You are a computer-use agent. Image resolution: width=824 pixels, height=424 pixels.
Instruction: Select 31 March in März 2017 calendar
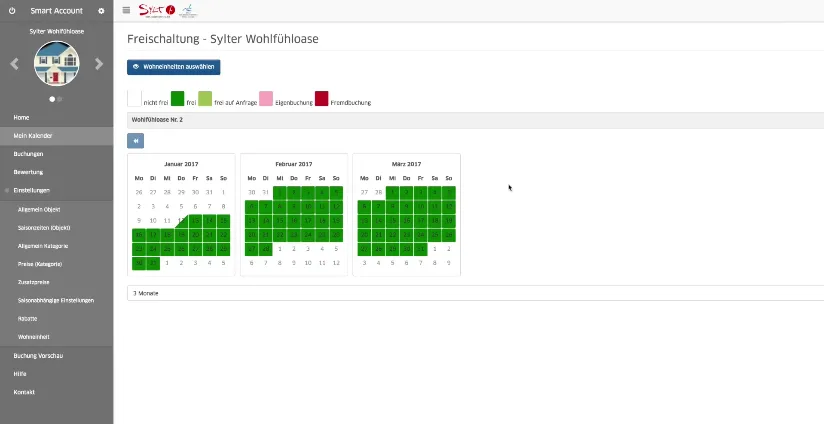[420, 249]
